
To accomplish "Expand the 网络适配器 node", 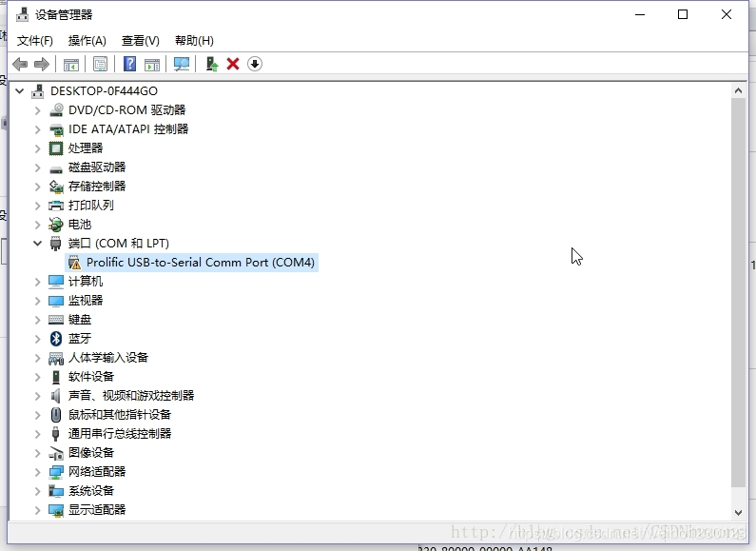I will point(38,472).
